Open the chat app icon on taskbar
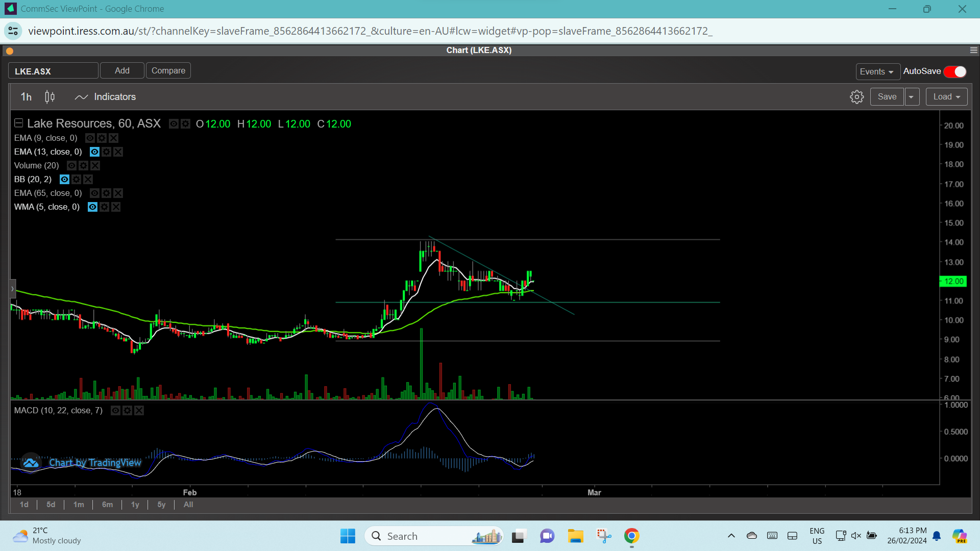The width and height of the screenshot is (980, 551). coord(547,536)
